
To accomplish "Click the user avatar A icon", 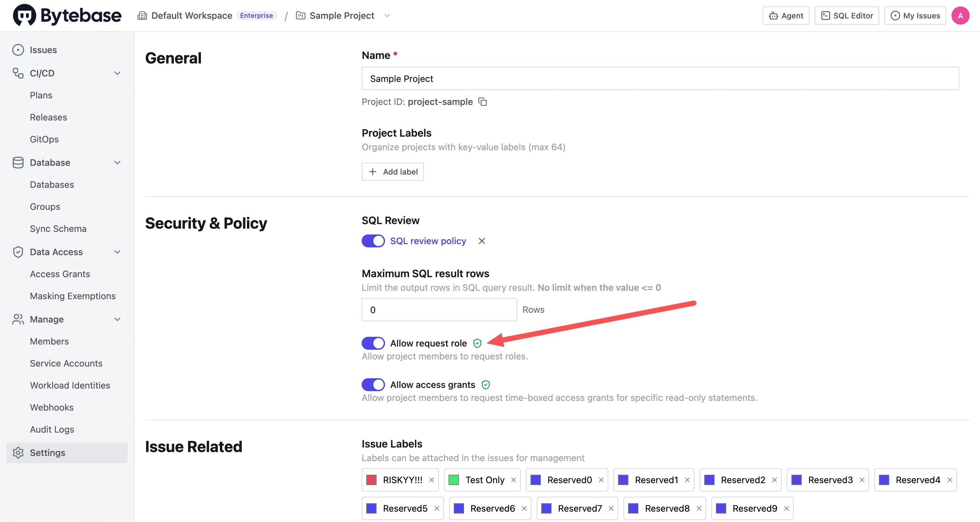I will click(x=960, y=16).
